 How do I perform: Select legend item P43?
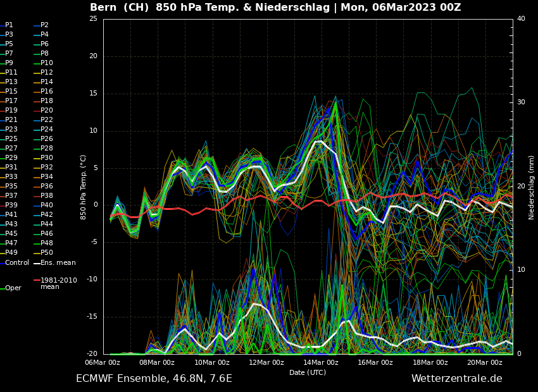9,224
